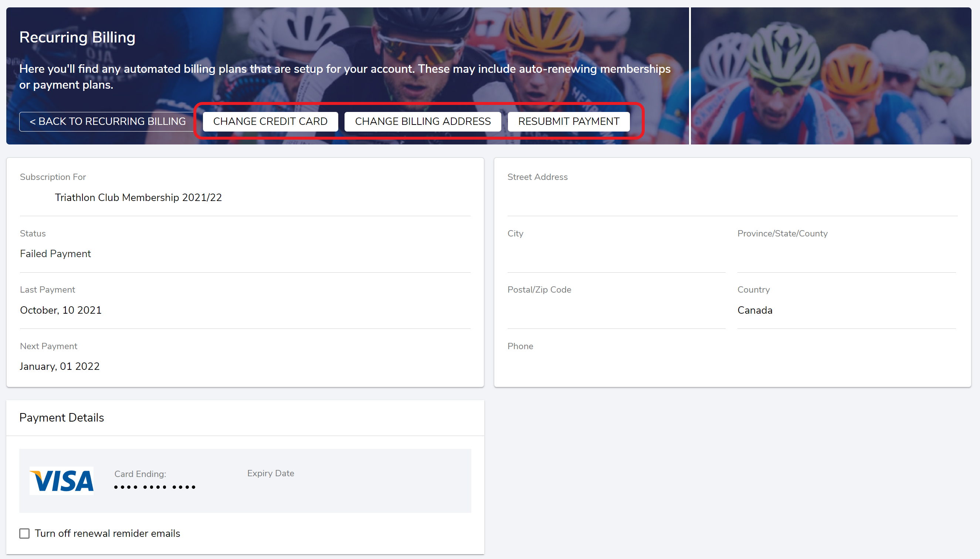
Task: Click the Back to Recurring Billing button
Action: click(x=107, y=121)
